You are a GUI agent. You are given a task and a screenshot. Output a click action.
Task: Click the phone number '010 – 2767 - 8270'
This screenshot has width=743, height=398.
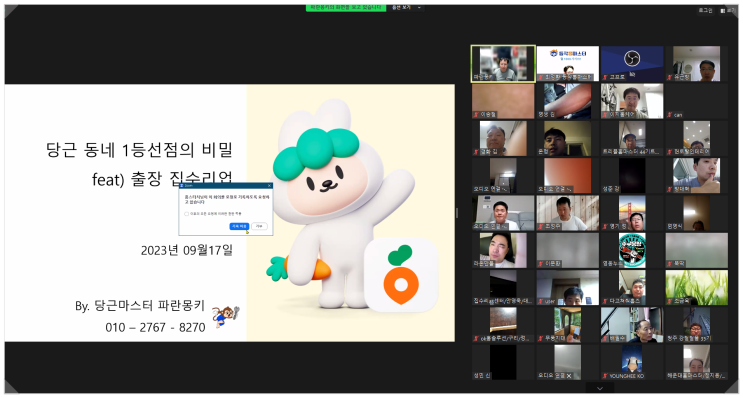click(155, 327)
